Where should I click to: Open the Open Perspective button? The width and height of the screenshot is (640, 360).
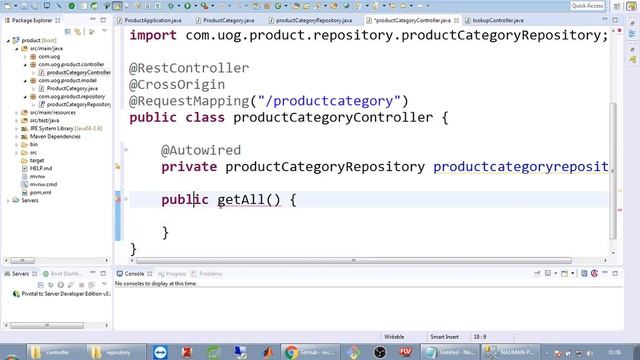pos(617,6)
